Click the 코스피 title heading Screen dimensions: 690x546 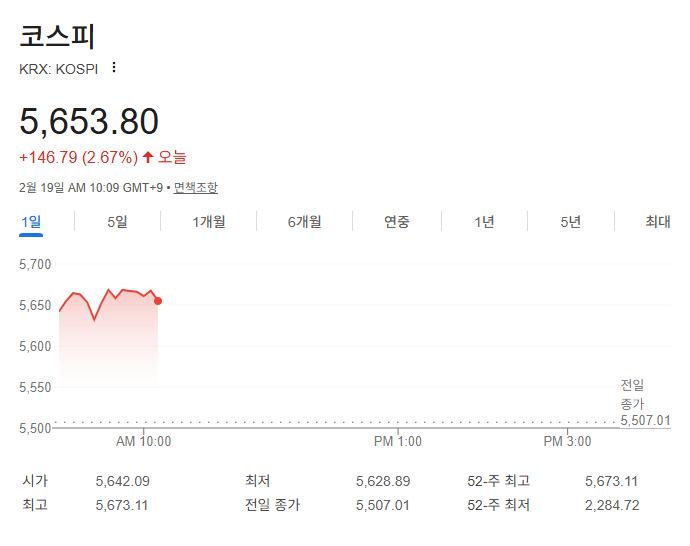(57, 35)
